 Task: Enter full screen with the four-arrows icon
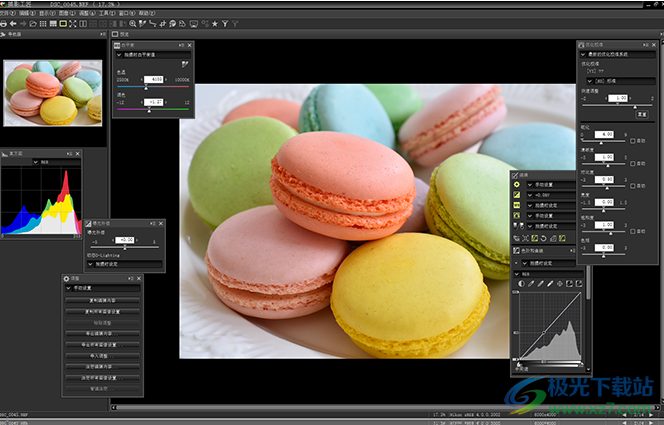coord(72,24)
